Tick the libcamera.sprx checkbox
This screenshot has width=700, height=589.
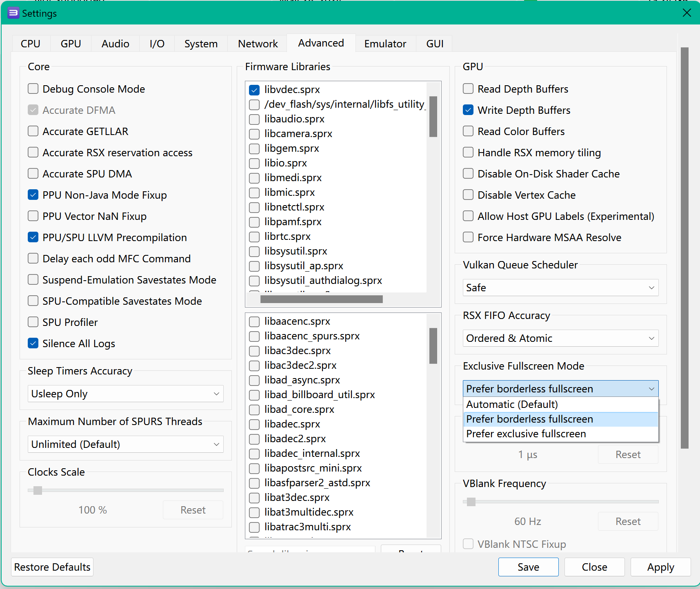pos(254,134)
